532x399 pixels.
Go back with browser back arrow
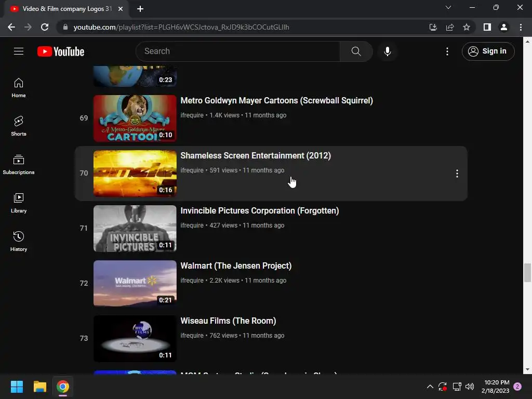11,27
